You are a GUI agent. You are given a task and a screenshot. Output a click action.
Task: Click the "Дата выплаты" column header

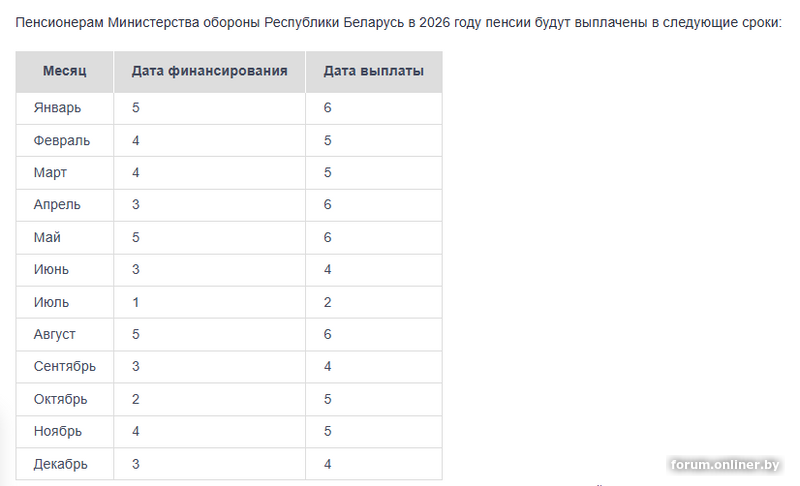373,72
